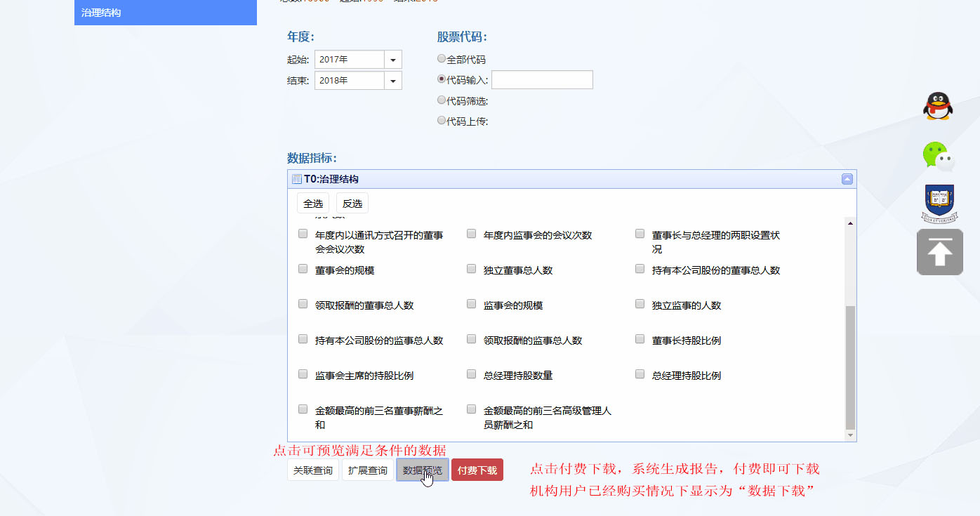The image size is (980, 516).
Task: Click the indicator list vertical scrollbar
Action: click(x=850, y=365)
